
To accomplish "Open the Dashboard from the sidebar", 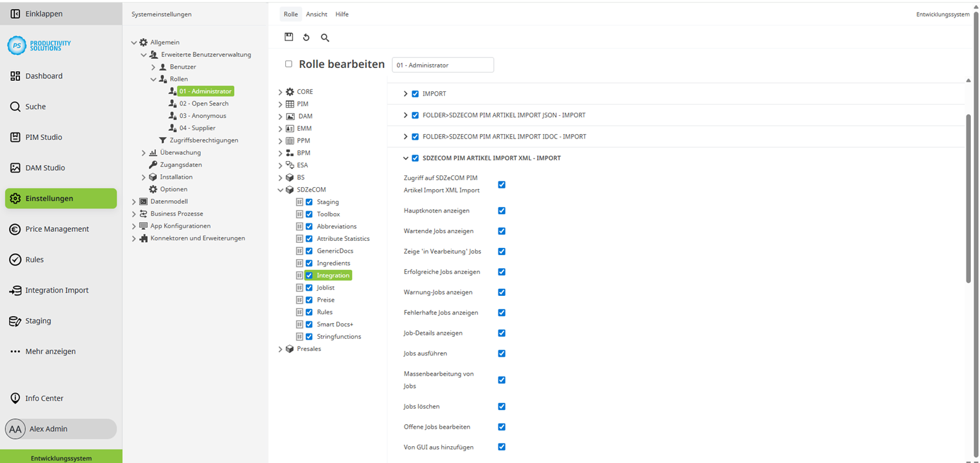I will pyautogui.click(x=43, y=76).
